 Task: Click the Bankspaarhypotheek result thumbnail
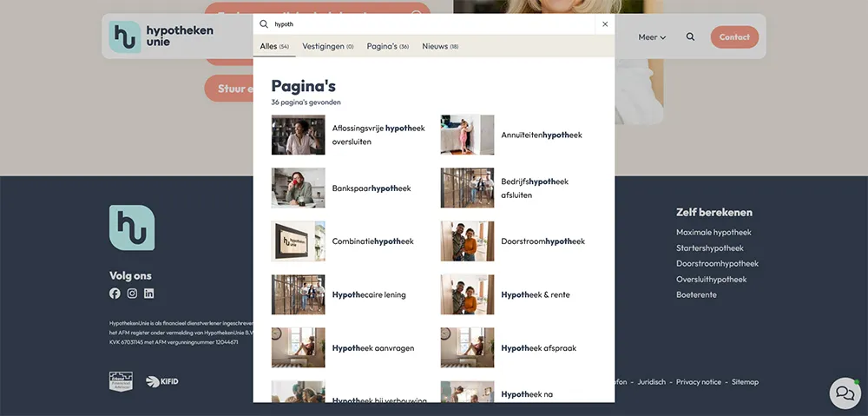tap(298, 188)
